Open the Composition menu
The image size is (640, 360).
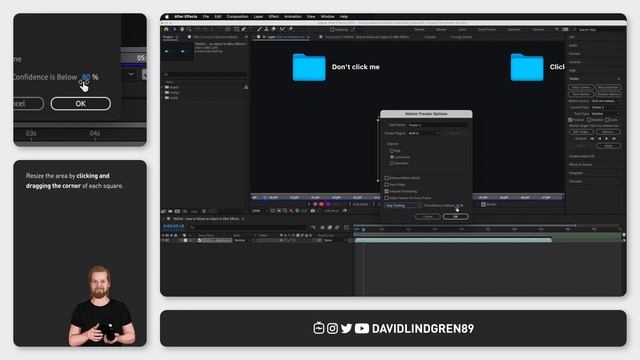tap(237, 17)
